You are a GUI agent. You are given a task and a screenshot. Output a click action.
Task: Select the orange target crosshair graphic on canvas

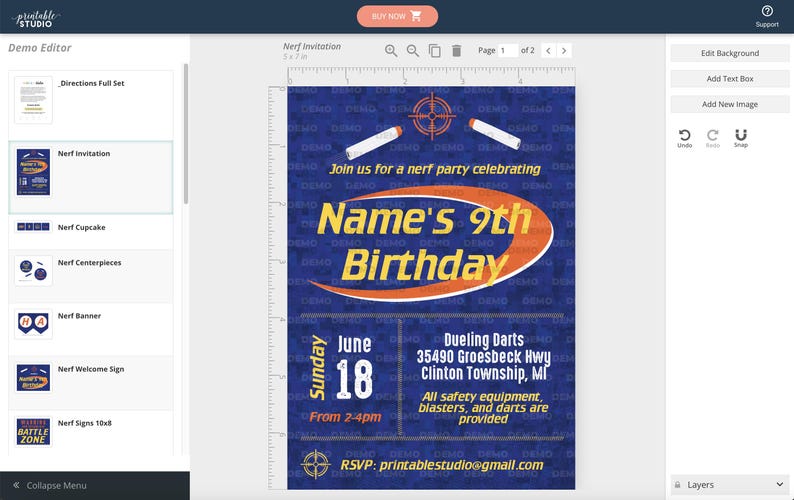pos(432,116)
